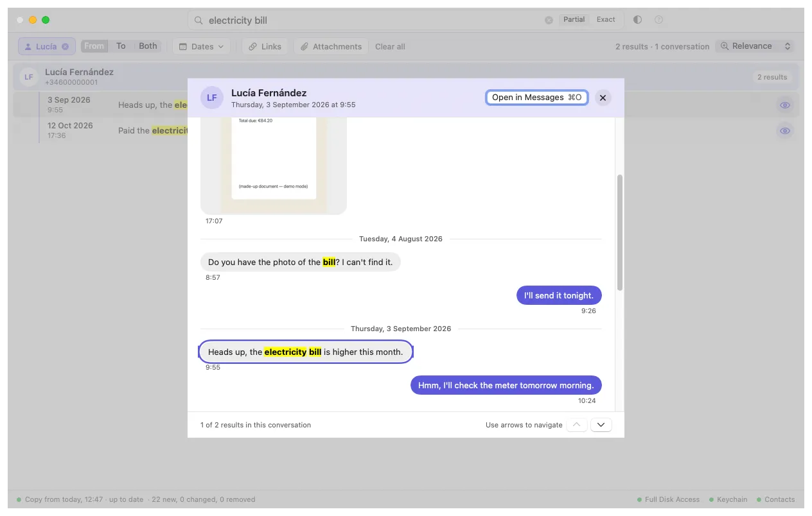Go to previous result with up arrow
Viewport: 812px width, 516px height.
(577, 425)
